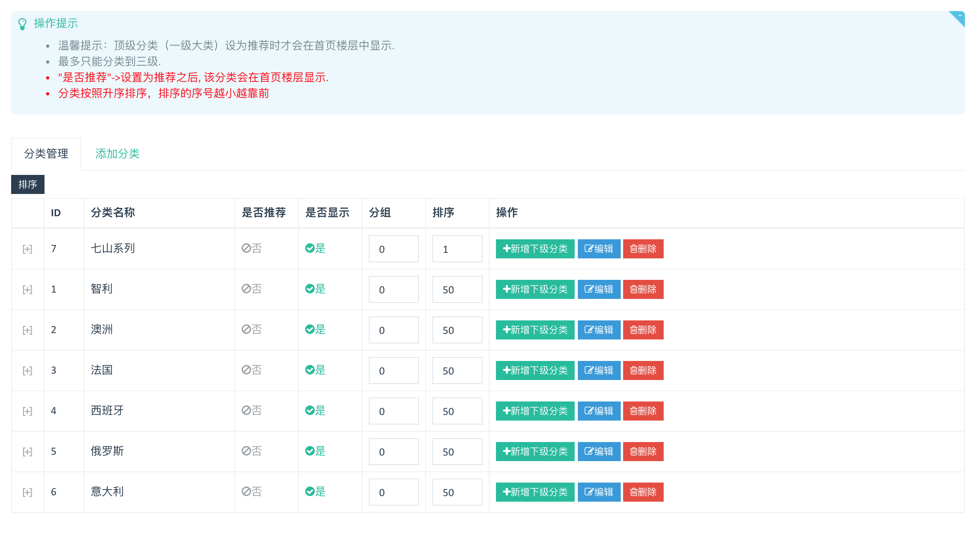This screenshot has width=980, height=543.
Task: Add a subcategory under 俄罗斯
Action: tap(535, 452)
